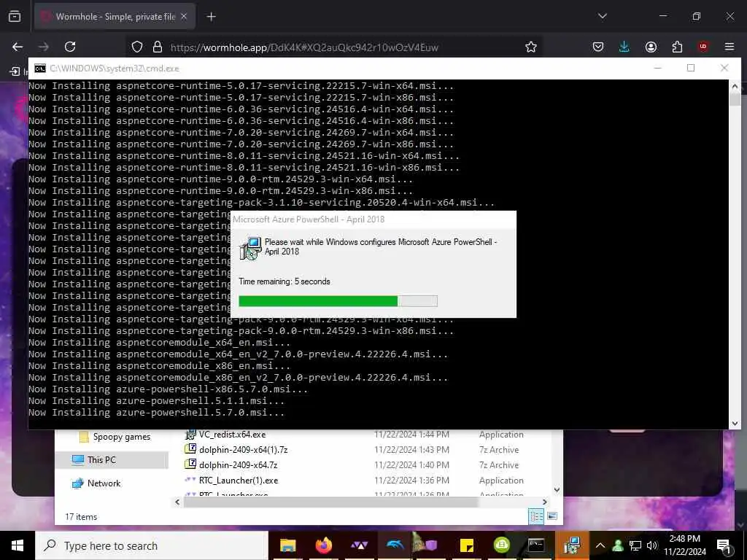Reload the Wormhole page

70,47
